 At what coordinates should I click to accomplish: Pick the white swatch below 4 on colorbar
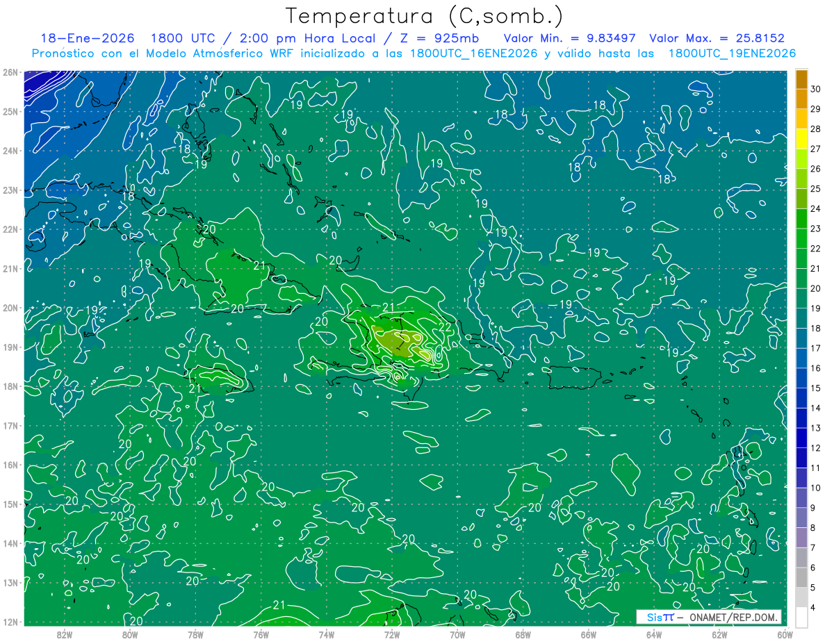[801, 617]
